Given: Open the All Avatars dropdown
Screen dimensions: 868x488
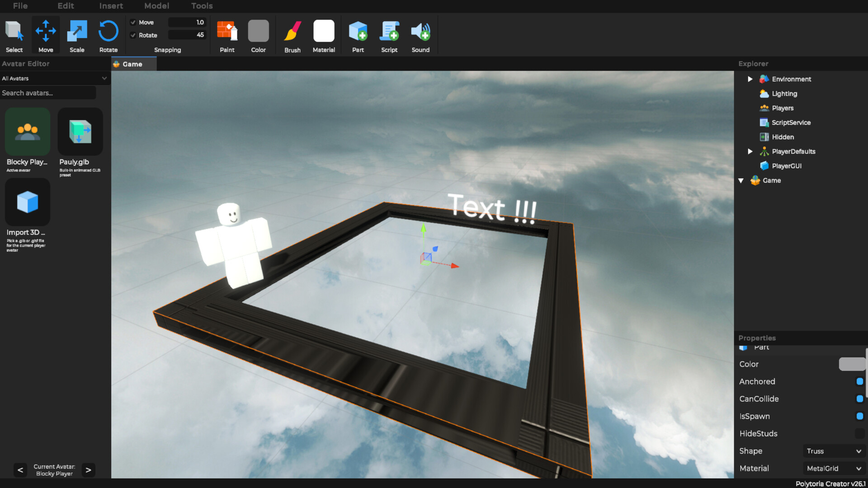Looking at the screenshot, I should [54, 78].
